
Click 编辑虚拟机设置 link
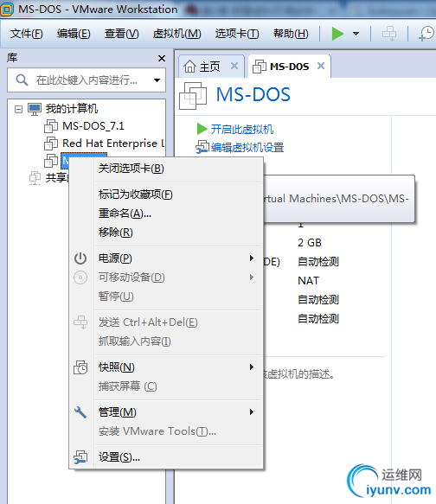tap(247, 148)
